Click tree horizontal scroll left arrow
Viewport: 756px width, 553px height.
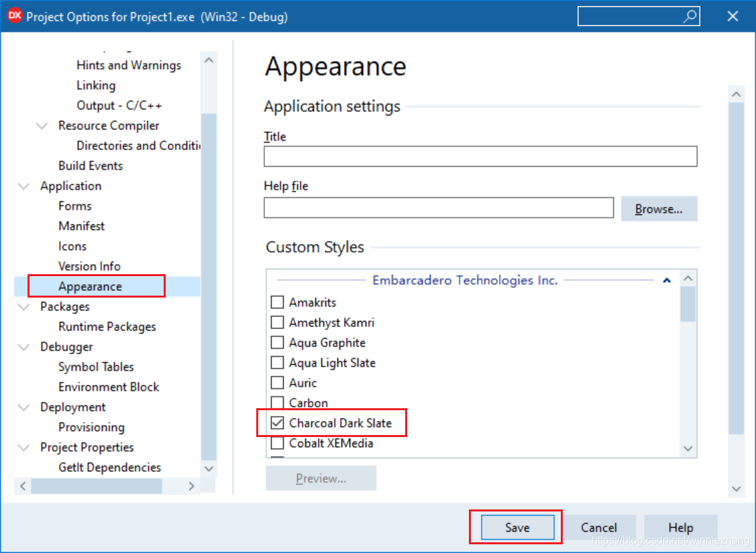pos(23,486)
